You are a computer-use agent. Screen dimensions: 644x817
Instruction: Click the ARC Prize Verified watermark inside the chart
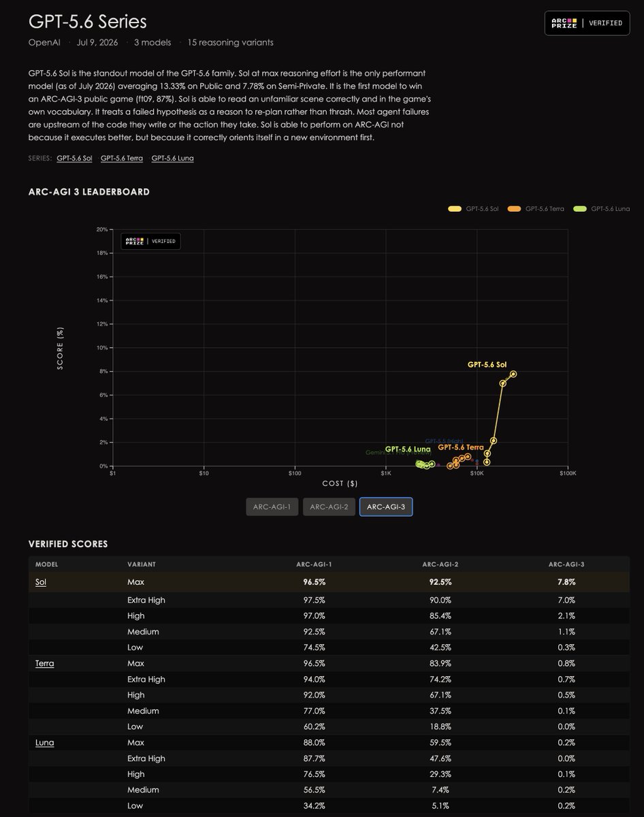tap(150, 241)
